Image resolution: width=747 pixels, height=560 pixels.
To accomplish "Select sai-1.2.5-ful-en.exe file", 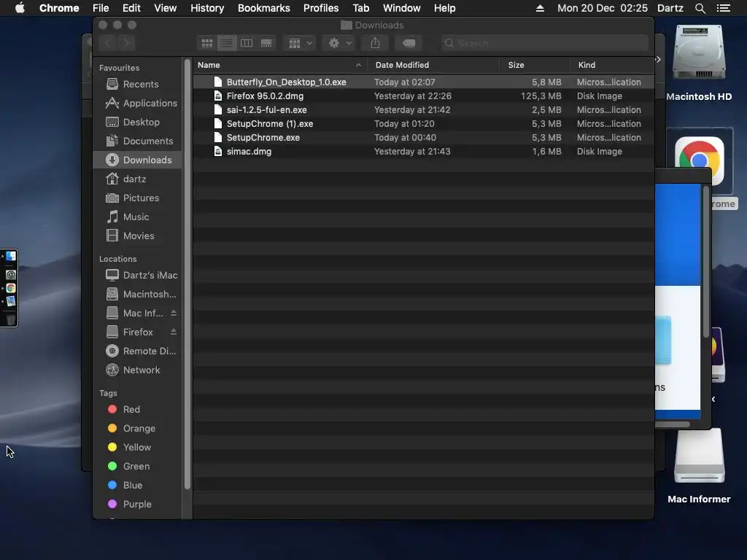I will point(424,110).
